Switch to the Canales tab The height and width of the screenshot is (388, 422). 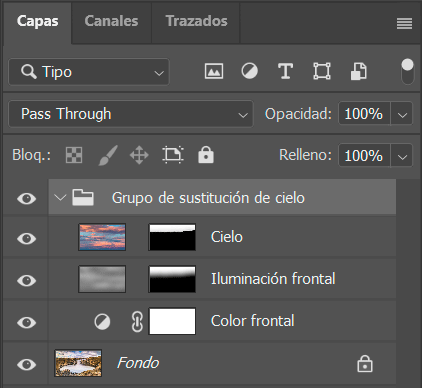pyautogui.click(x=111, y=21)
